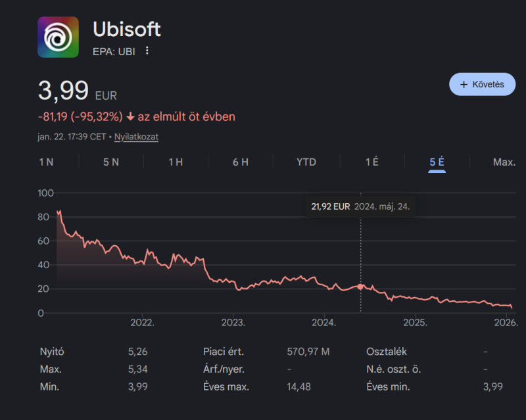Click the Piaci ért. value 570,97 M
526x420 pixels.
tap(308, 352)
